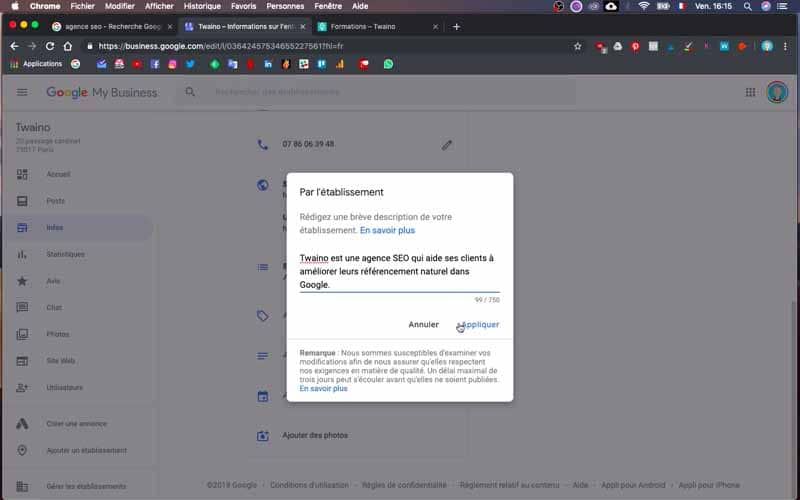800x500 pixels.
Task: Switch to the agence seo Google search tab
Action: [x=112, y=27]
